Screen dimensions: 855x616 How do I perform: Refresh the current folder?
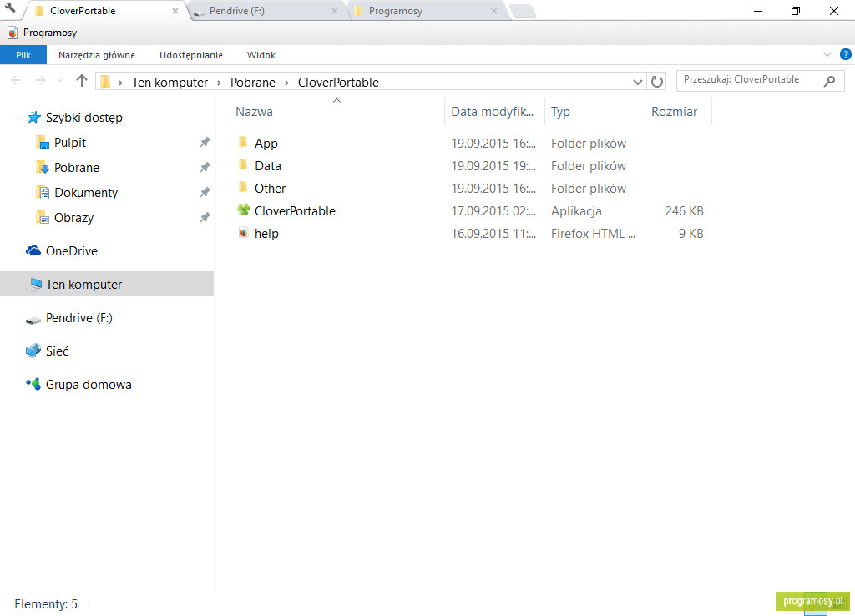657,82
